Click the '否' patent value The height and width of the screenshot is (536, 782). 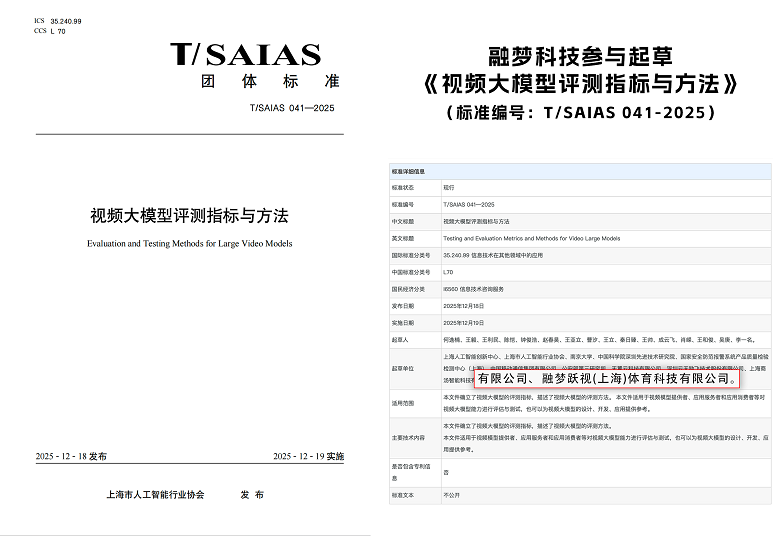[x=446, y=472]
